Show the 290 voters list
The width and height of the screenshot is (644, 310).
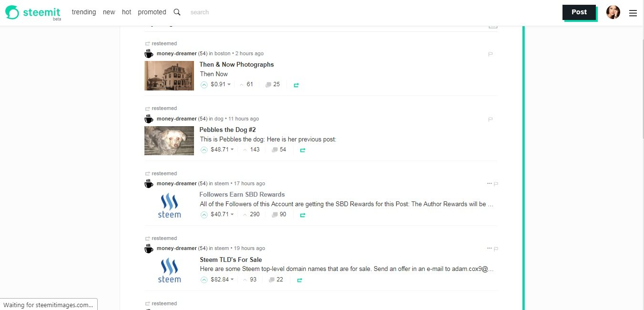251,214
